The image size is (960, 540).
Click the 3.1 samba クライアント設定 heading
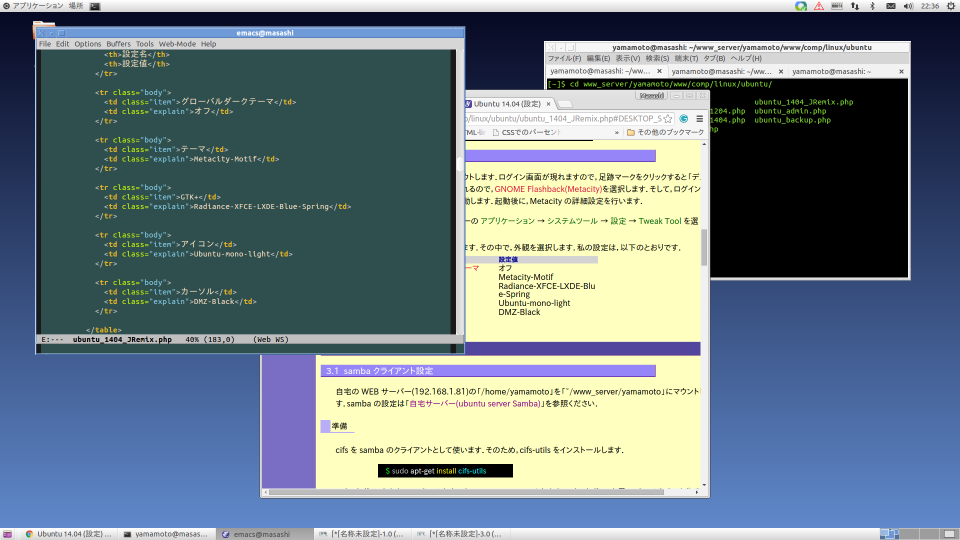pos(488,371)
